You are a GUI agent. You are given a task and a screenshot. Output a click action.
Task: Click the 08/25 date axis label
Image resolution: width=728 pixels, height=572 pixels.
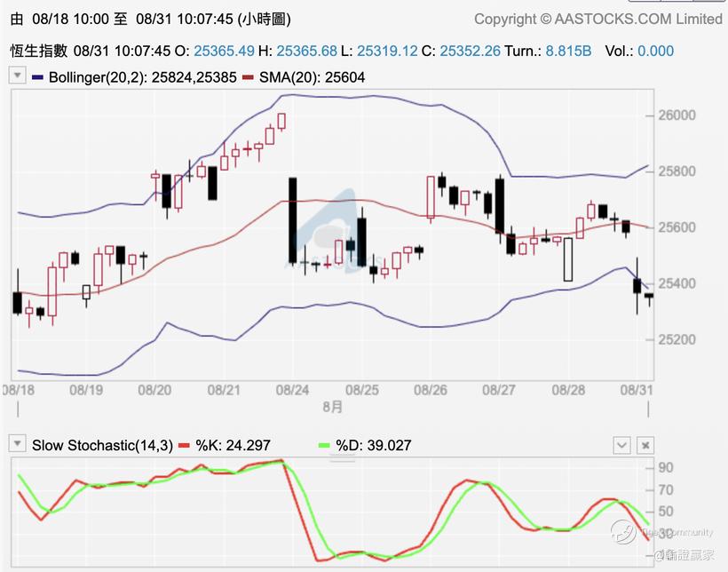point(362,389)
